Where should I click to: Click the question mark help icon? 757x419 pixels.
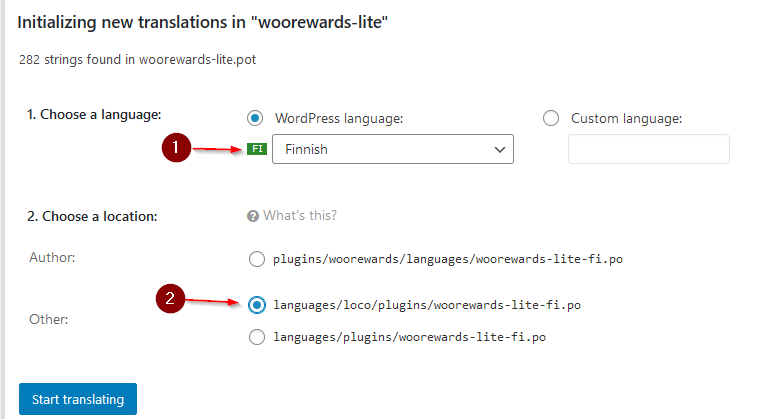[x=253, y=215]
